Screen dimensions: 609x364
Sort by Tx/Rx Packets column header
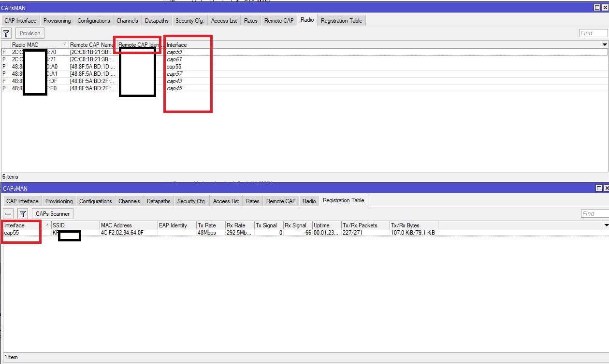coord(365,225)
